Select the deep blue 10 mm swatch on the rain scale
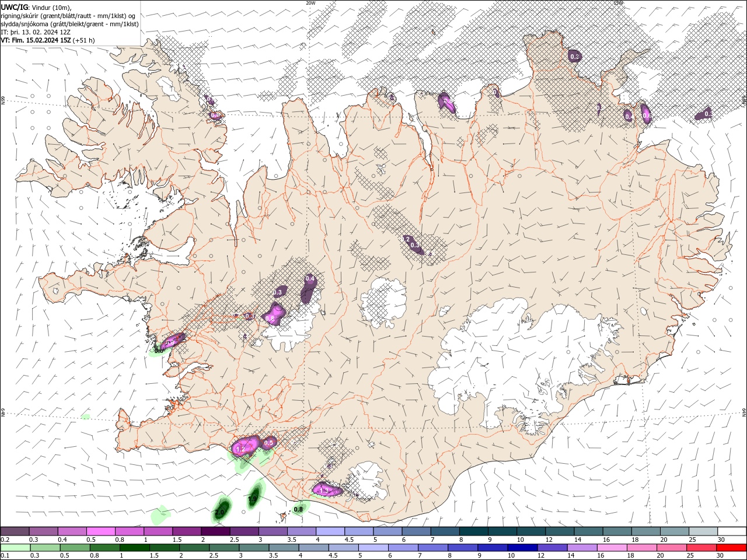The image size is (747, 560). [x=522, y=548]
